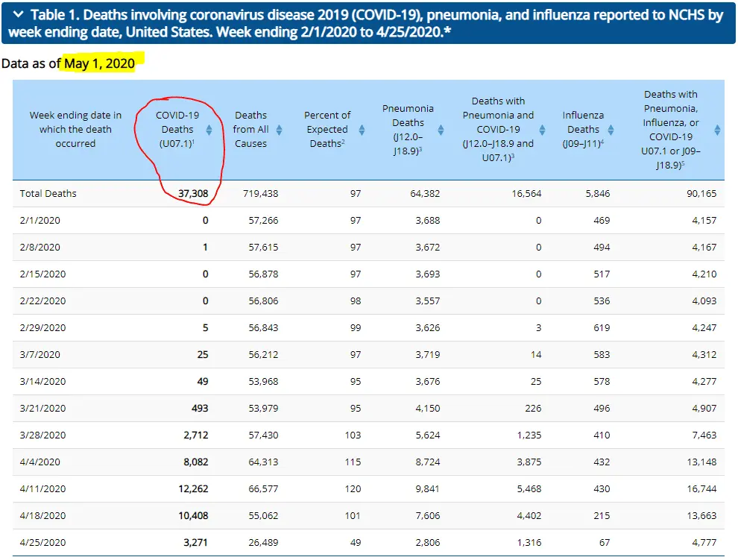Open footnote 4 on Influenza Deaths header
This screenshot has height=560, width=738.
click(602, 142)
